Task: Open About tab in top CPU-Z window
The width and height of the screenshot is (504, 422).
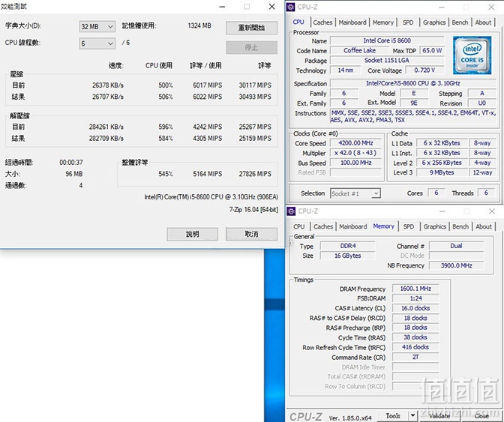Action: [x=483, y=22]
